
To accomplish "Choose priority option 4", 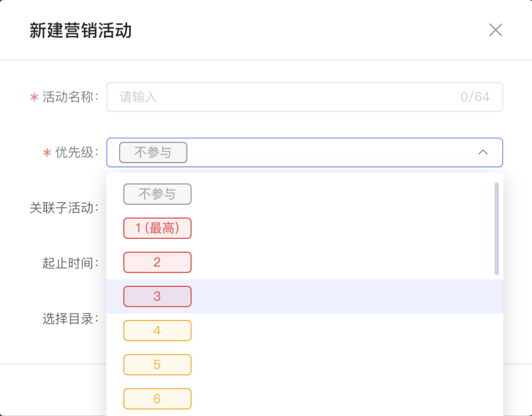I will point(157,330).
